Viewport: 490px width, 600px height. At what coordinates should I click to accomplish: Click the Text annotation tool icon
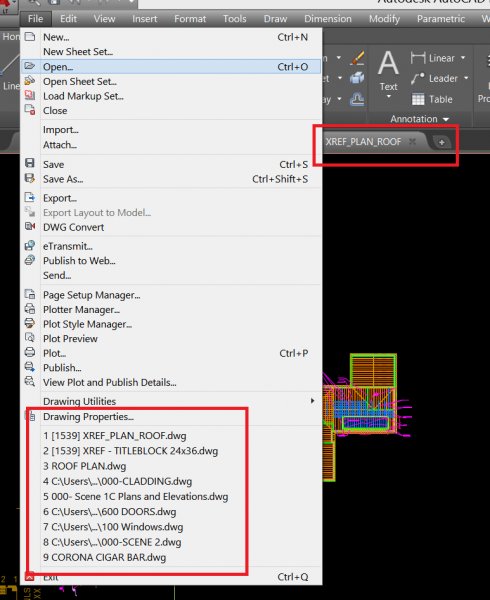tap(388, 64)
